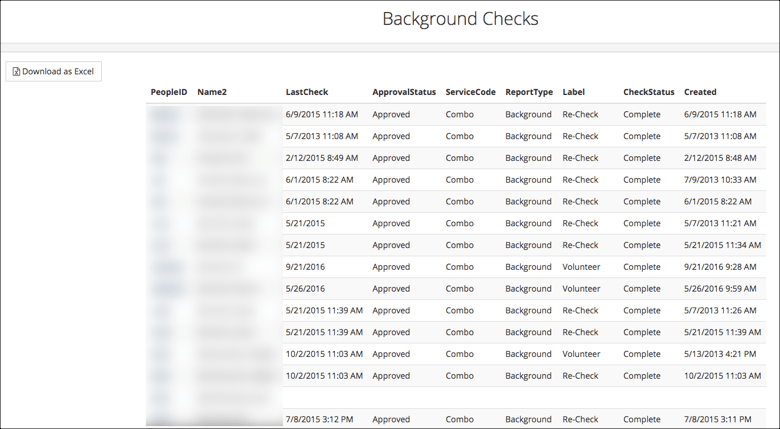Select Created cell 7/8/2015 3:11 PM
This screenshot has width=780, height=429.
[x=717, y=420]
